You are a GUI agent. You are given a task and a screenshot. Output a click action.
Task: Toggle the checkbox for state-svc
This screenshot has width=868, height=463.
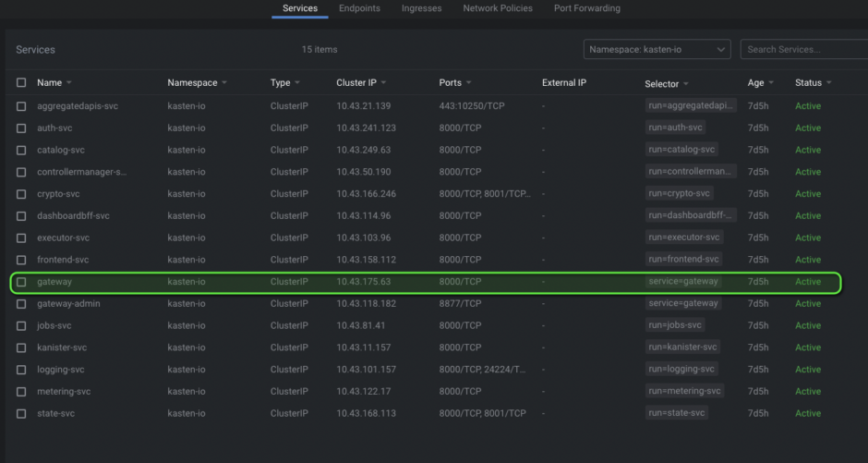click(x=21, y=413)
